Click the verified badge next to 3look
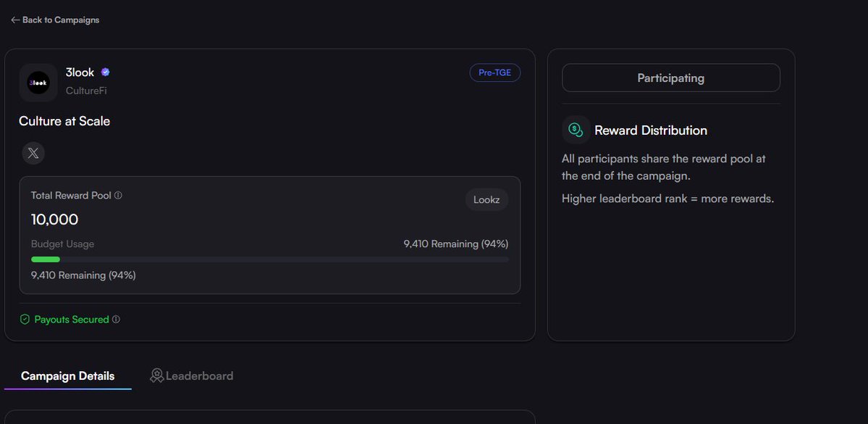Viewport: 868px width, 424px height. pyautogui.click(x=105, y=72)
